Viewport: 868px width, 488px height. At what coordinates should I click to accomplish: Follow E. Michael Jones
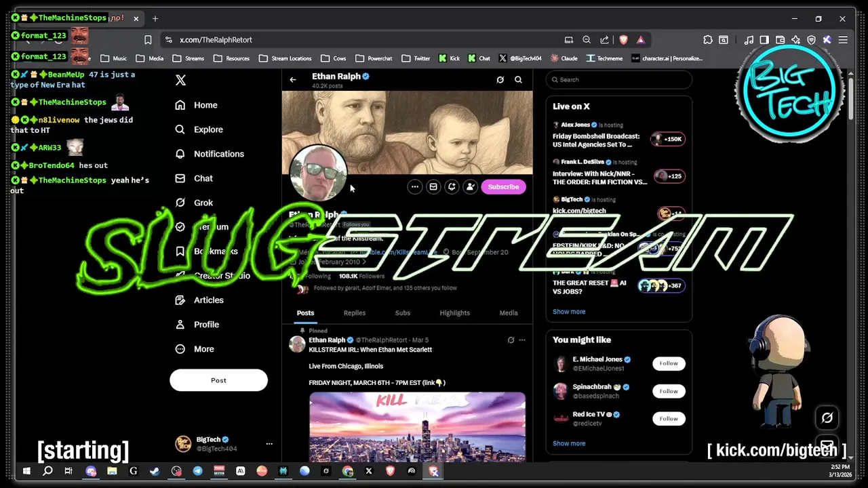[x=669, y=363]
